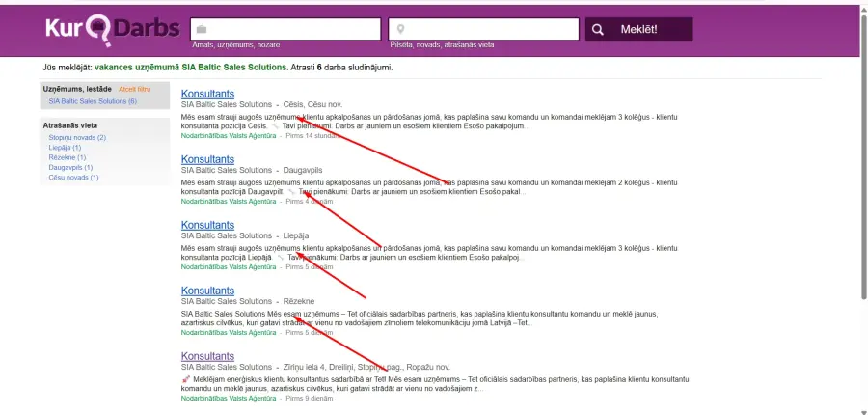The height and width of the screenshot is (415, 868).
Task: Click the 'Atrašanās vieta' filter heading
Action: click(x=70, y=125)
